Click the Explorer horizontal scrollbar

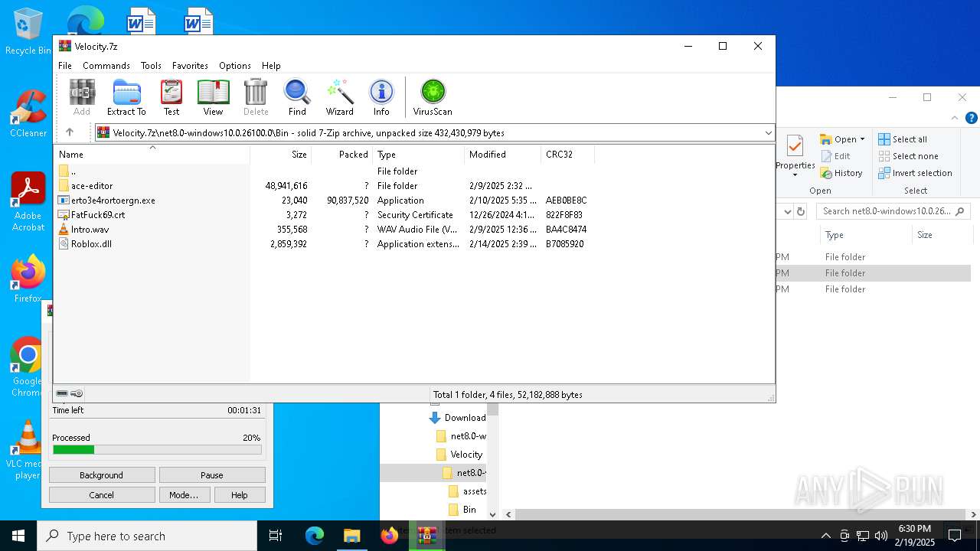click(x=739, y=515)
